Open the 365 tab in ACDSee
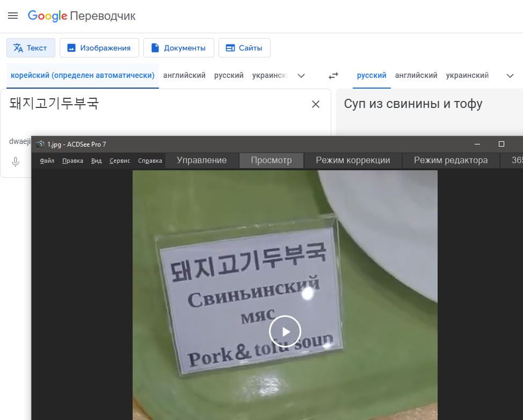This screenshot has height=420, width=523. 512,161
